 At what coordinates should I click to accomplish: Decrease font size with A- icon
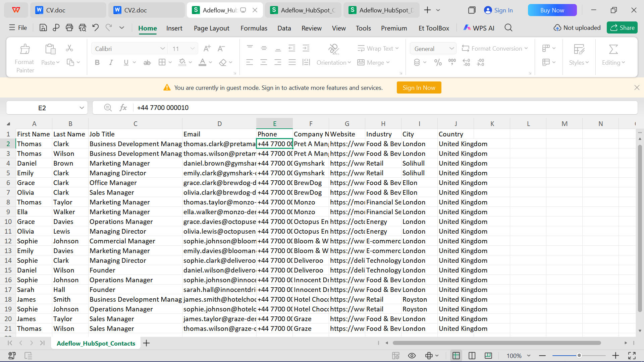[x=221, y=49]
